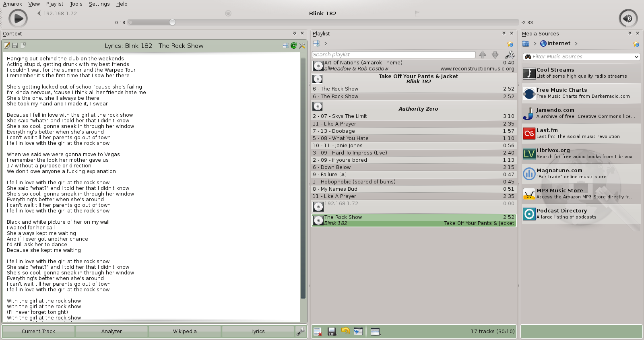Screen dimensions: 644x340
Task: Open save playlist floppy dropdown
Action: click(332, 332)
